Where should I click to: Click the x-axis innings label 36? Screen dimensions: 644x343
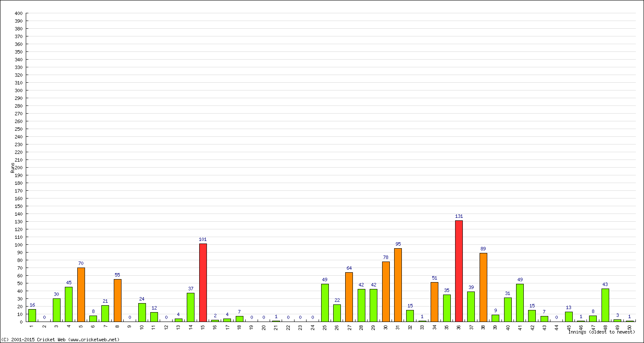click(x=459, y=327)
